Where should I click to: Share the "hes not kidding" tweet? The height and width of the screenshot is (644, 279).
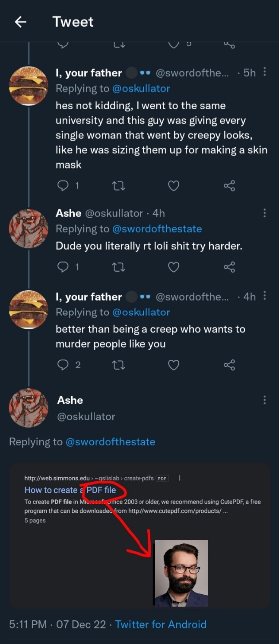pos(229,186)
